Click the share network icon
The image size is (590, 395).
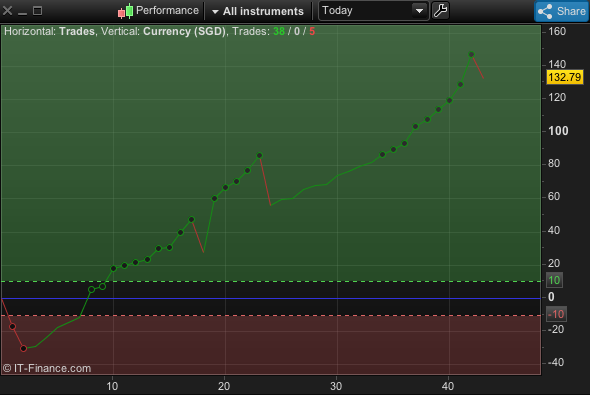click(545, 11)
